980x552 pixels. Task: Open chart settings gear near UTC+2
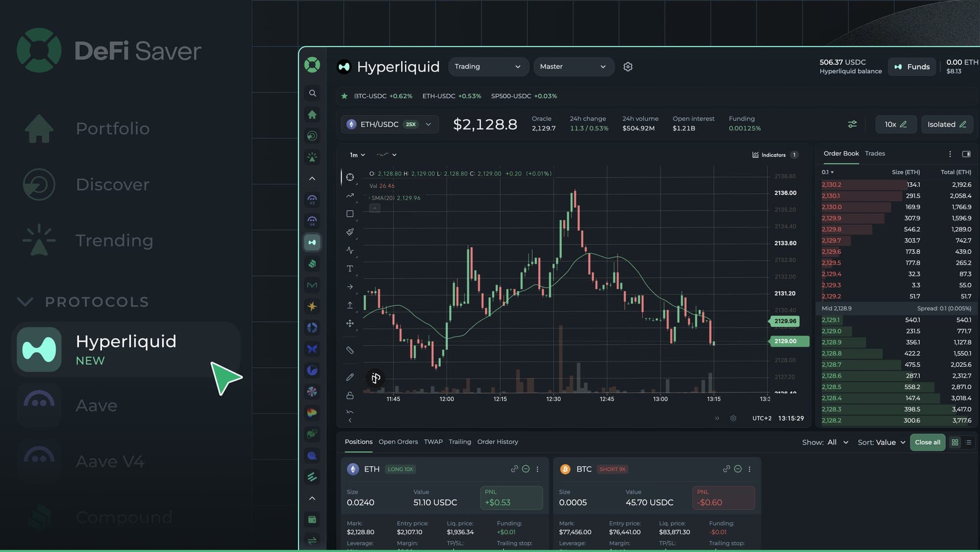click(x=733, y=418)
